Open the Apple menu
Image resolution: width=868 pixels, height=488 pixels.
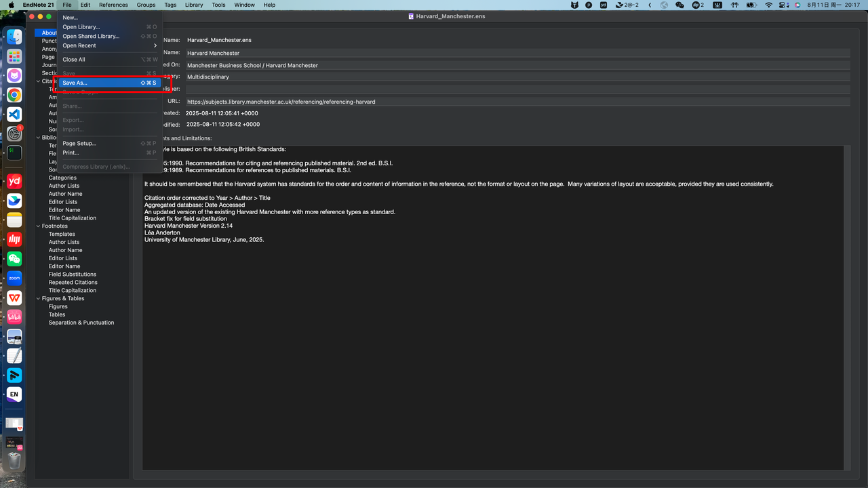[11, 5]
